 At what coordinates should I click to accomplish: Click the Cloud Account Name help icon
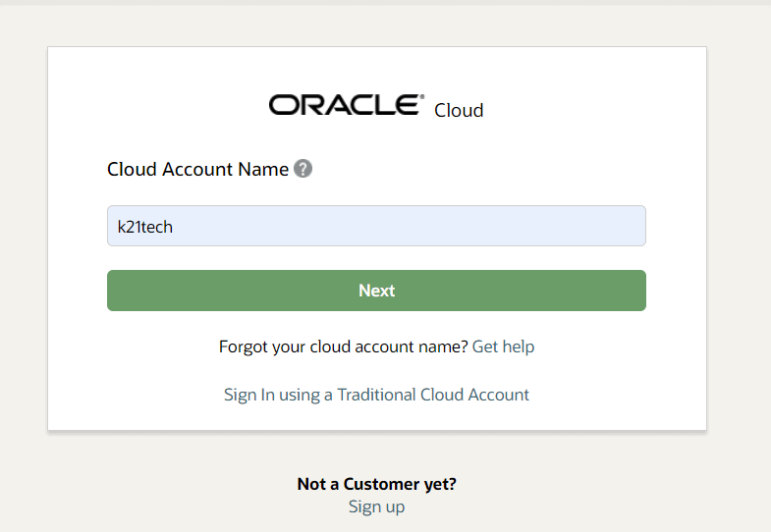[x=303, y=169]
